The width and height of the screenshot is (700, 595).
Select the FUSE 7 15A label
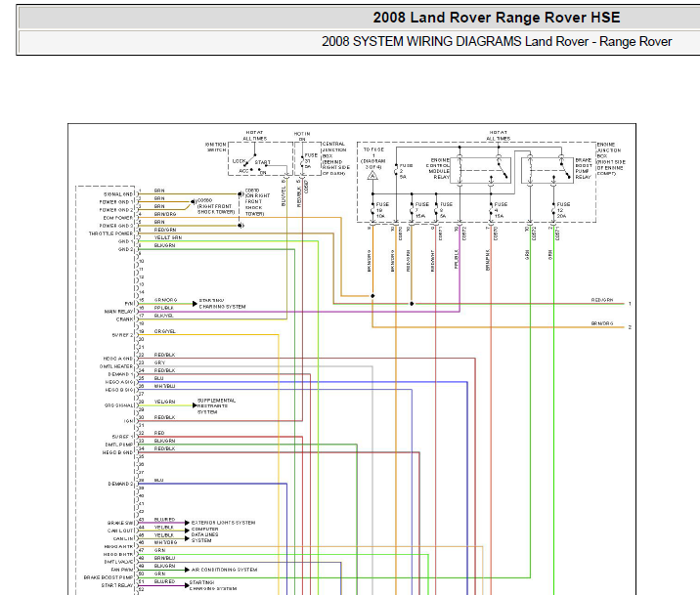(422, 210)
